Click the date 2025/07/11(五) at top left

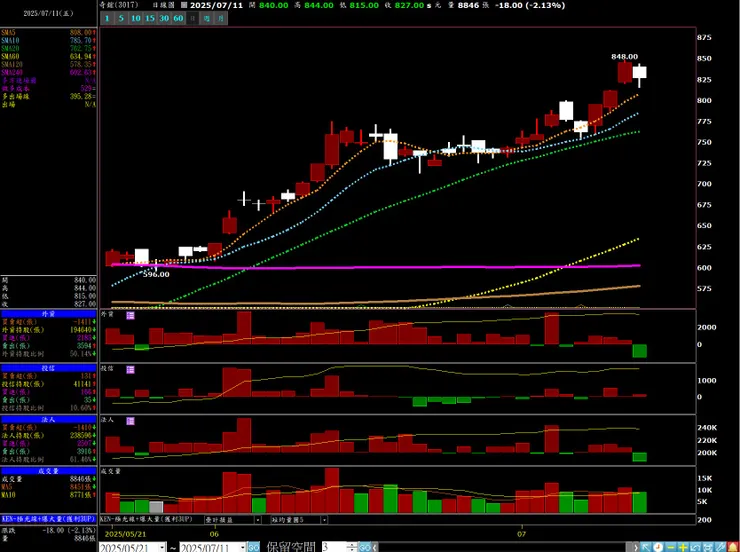click(x=49, y=14)
